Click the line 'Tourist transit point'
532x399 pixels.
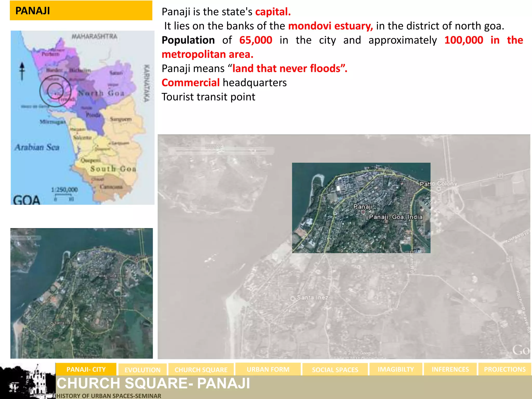click(208, 97)
